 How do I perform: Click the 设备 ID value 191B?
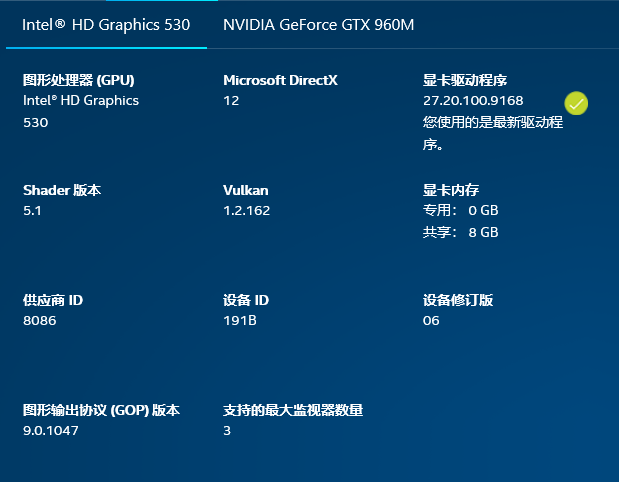(x=240, y=321)
